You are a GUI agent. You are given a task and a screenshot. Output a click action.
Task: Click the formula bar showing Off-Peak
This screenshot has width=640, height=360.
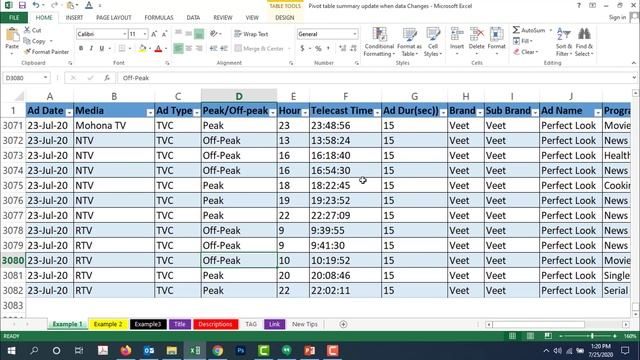pyautogui.click(x=373, y=78)
